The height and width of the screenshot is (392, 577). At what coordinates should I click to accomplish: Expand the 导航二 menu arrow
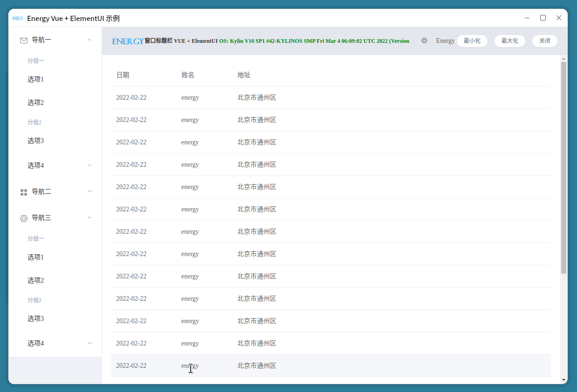click(x=89, y=191)
